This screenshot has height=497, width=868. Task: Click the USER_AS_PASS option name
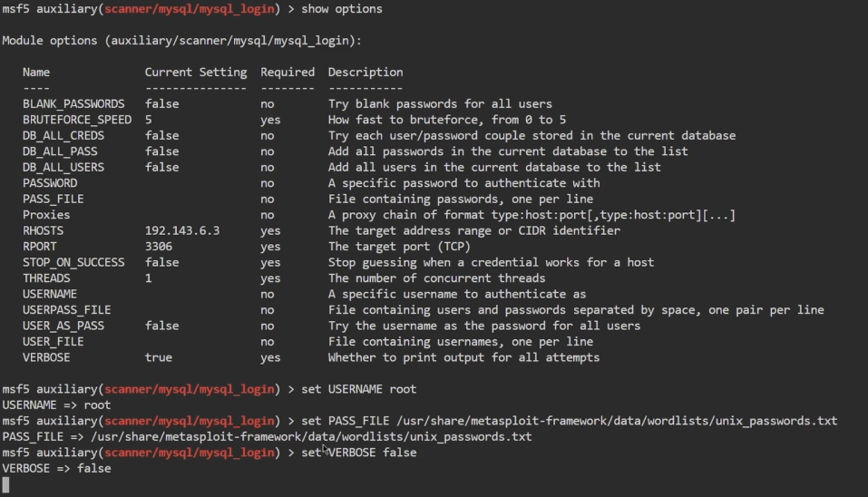[x=63, y=326]
